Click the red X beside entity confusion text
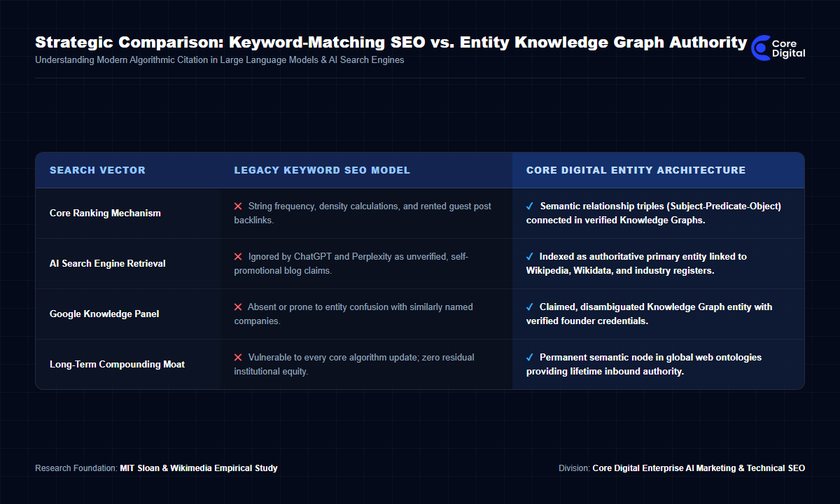 [x=238, y=307]
